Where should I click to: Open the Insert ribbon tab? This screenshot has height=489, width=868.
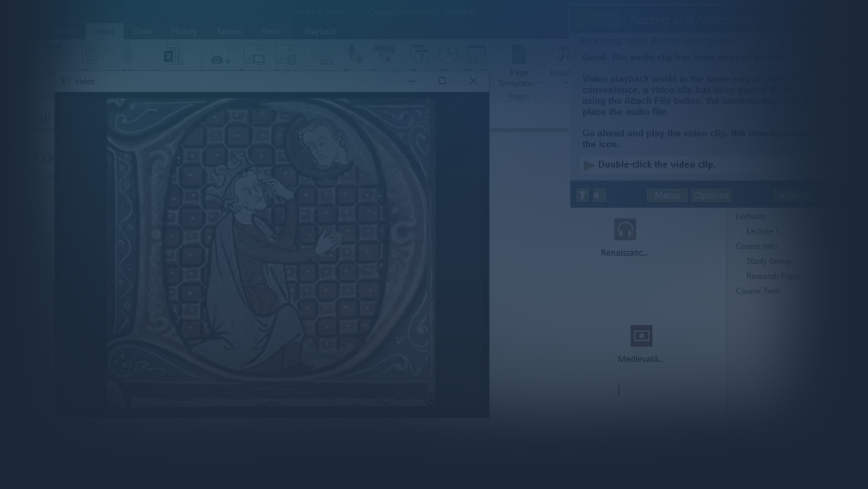pos(104,31)
